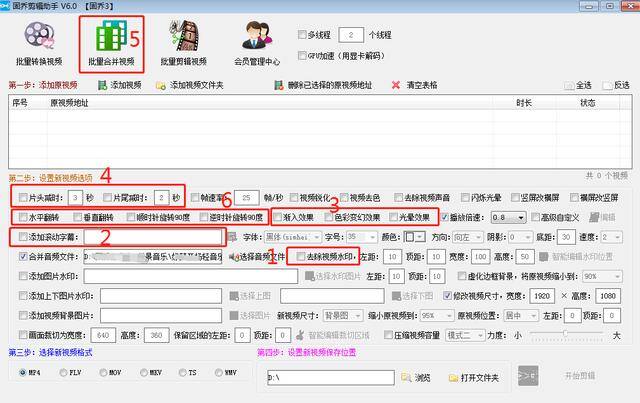Open 字号 font size dropdown
This screenshot has width=640, height=403.
tap(362, 237)
